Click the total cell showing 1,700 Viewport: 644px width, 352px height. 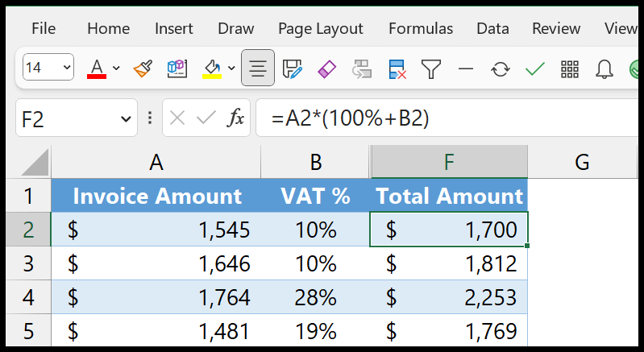[449, 230]
